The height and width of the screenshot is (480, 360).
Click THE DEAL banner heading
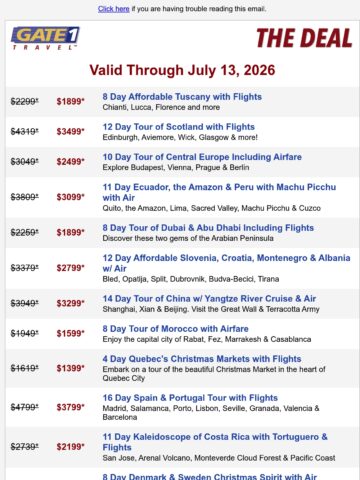tap(304, 38)
